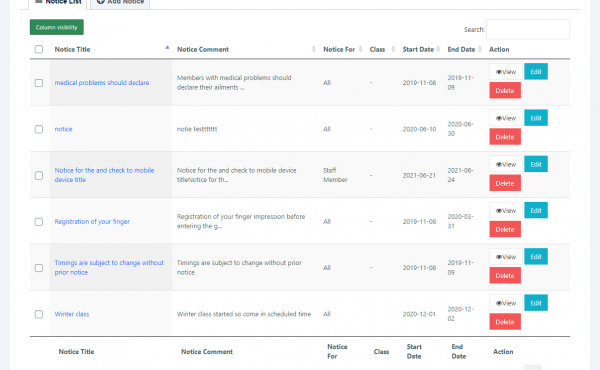Screen dimensions: 600x370
Task: Open the 'notice' title link
Action: 63,129
